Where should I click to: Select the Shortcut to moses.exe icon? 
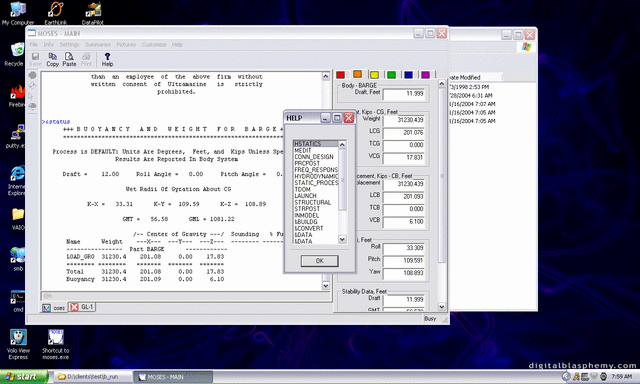(x=56, y=345)
